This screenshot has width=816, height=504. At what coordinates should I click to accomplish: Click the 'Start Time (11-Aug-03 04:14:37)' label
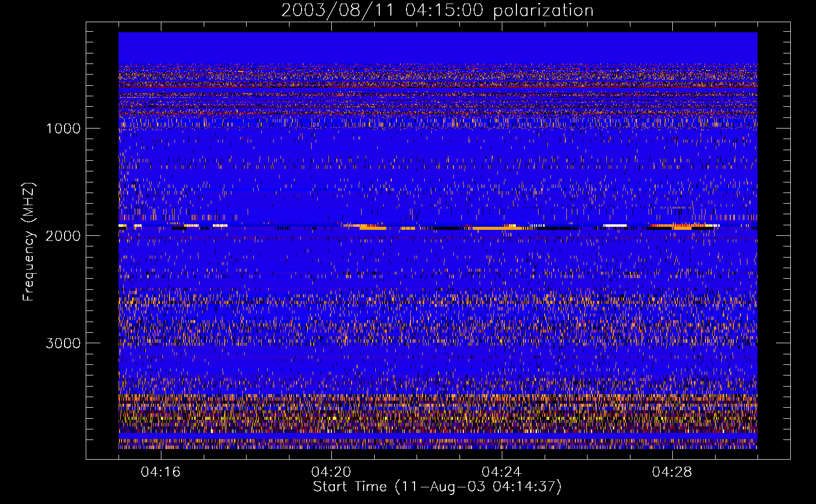(x=437, y=487)
